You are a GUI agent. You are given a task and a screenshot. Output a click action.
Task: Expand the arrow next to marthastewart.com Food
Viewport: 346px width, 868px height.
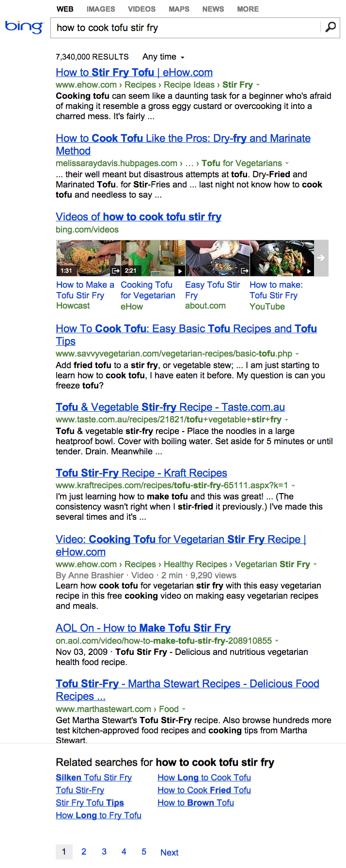tap(184, 709)
